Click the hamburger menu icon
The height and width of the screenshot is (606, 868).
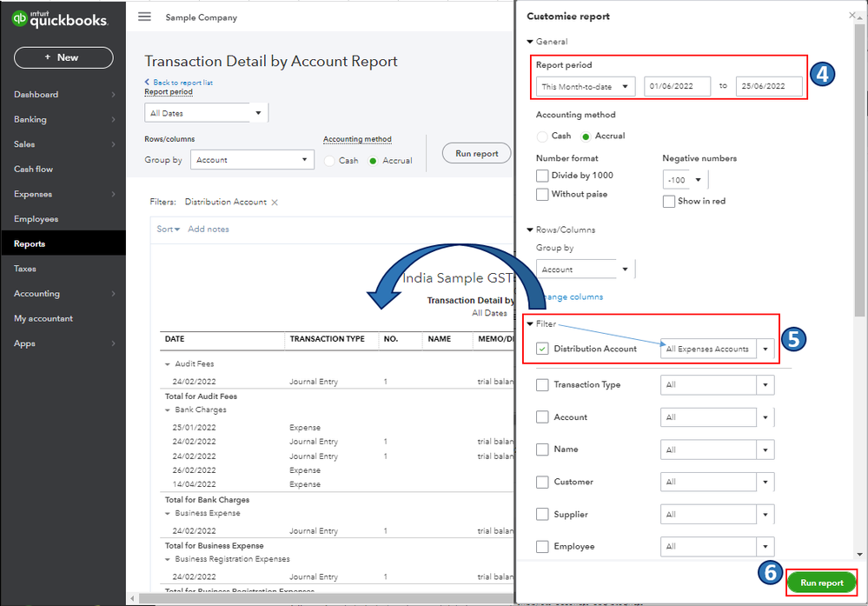(144, 17)
